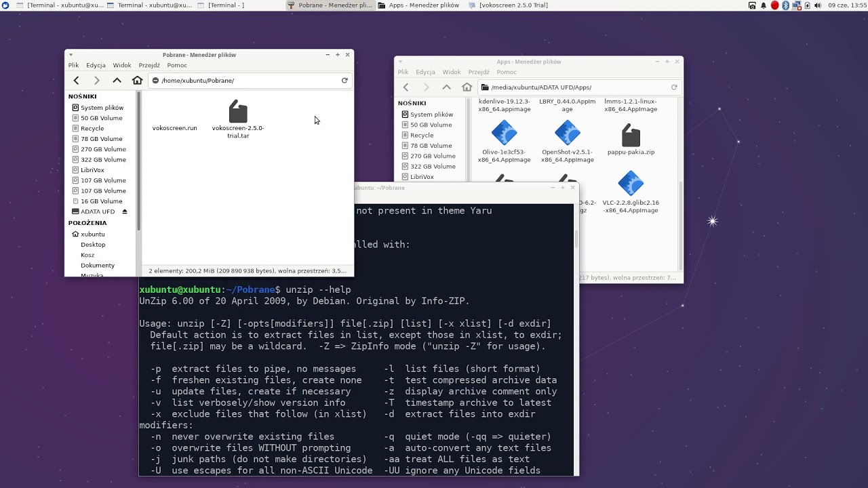Open the clock showing 09 cze, 13:55
Viewport: 868px width, 488px height.
[x=846, y=5]
